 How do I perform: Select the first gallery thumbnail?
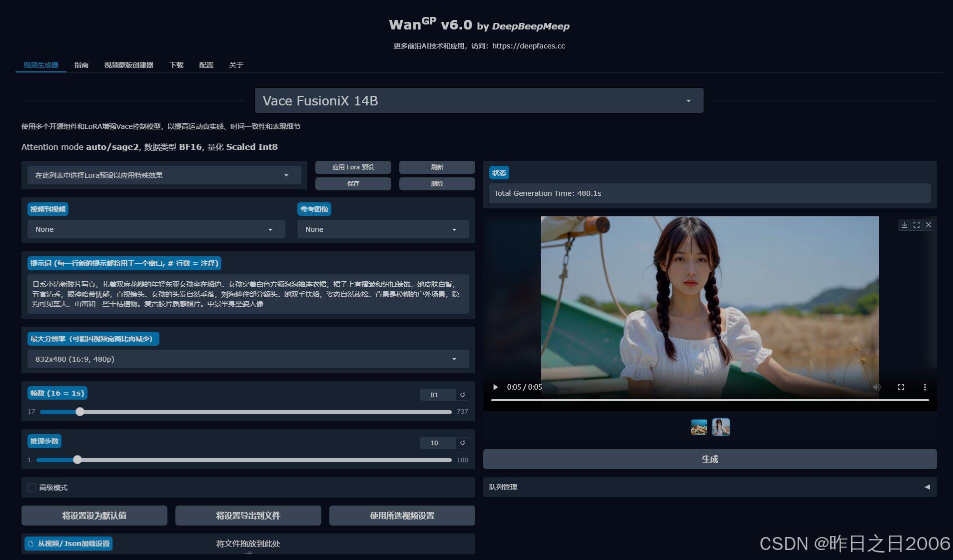point(699,427)
